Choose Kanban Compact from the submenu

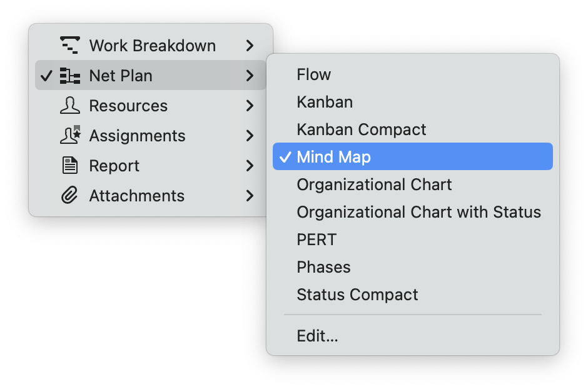click(x=362, y=129)
